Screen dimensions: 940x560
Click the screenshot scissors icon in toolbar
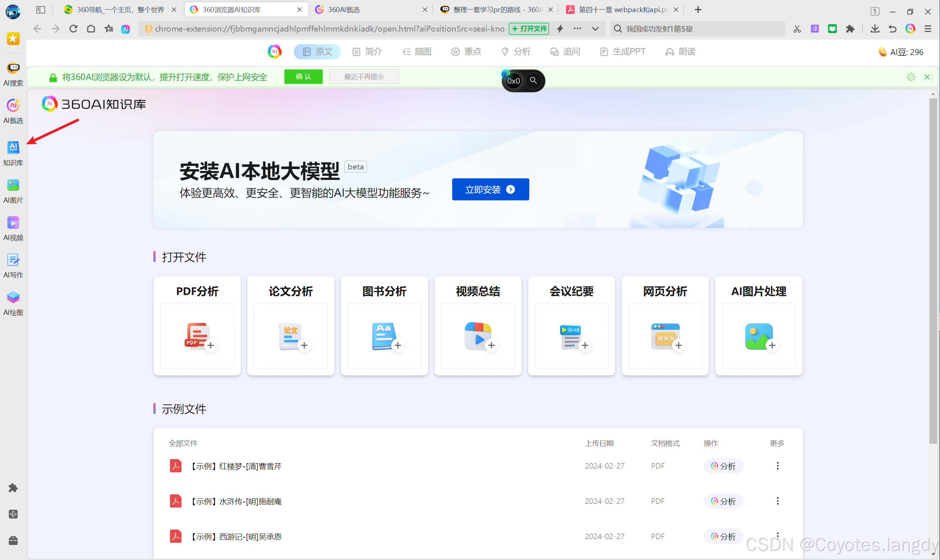pos(796,29)
